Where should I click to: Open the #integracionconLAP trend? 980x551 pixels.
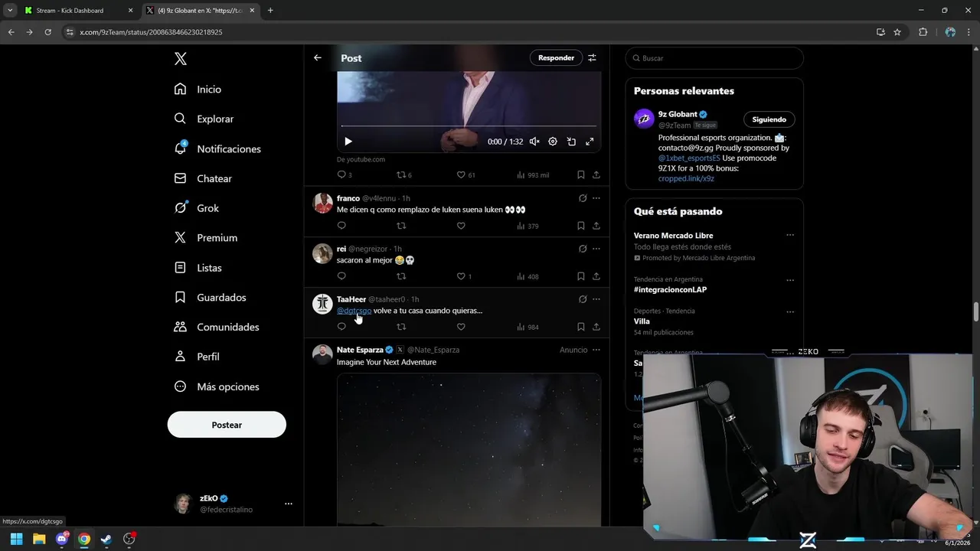coord(670,290)
